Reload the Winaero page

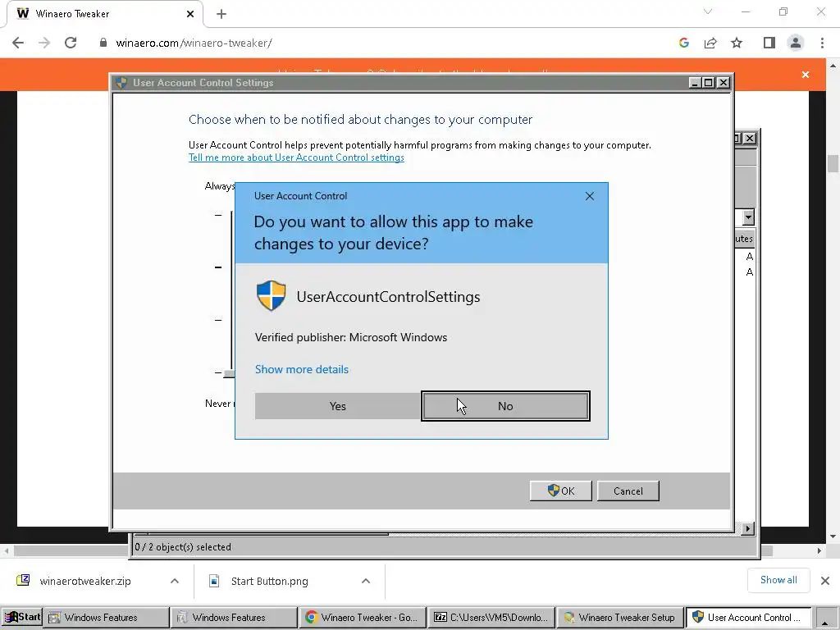(71, 43)
